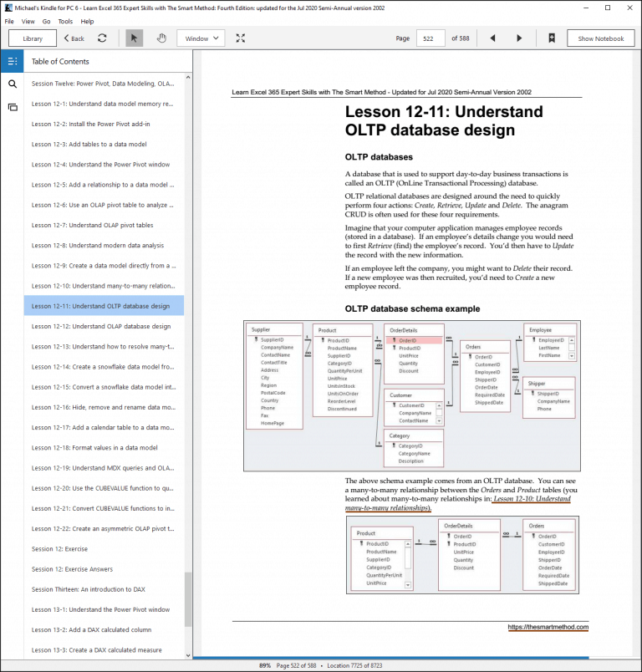Open the flashcards icon in sidebar

pos(13,107)
